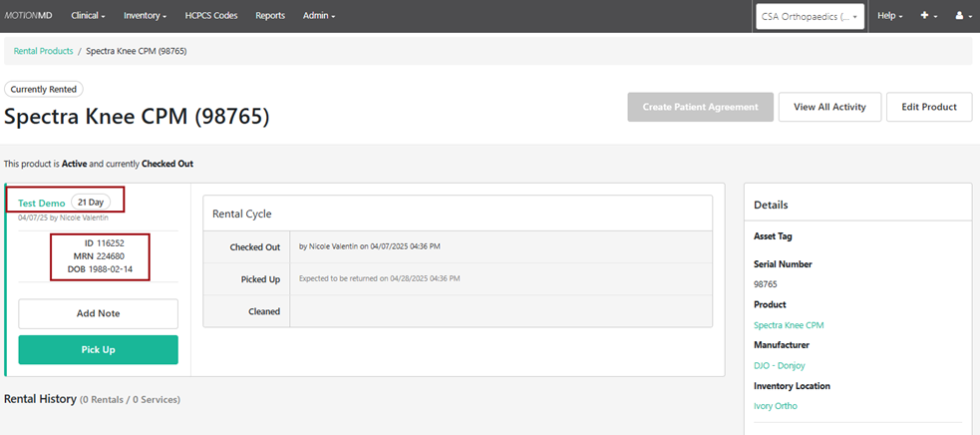The image size is (980, 435).
Task: Open the Ivory Ortho inventory location link
Action: tap(776, 406)
